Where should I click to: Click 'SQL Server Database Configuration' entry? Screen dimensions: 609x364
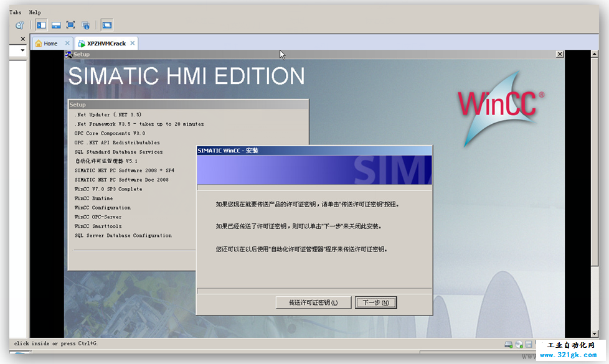(x=123, y=236)
